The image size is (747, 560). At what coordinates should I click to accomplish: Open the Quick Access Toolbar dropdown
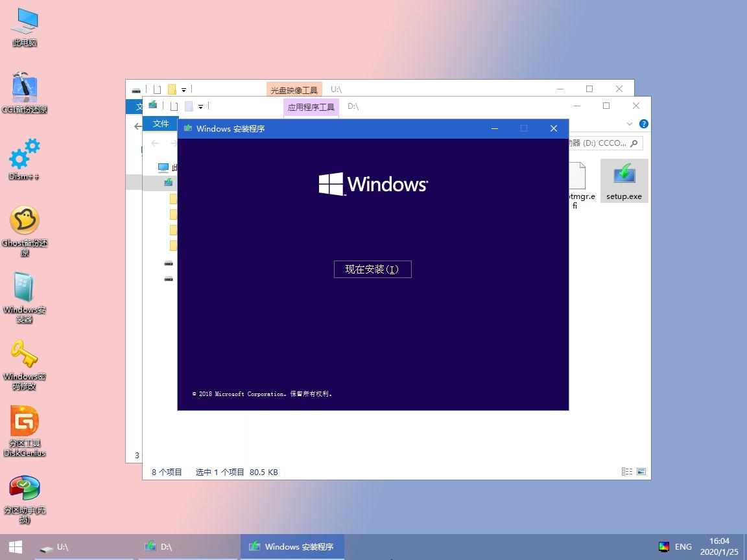202,106
